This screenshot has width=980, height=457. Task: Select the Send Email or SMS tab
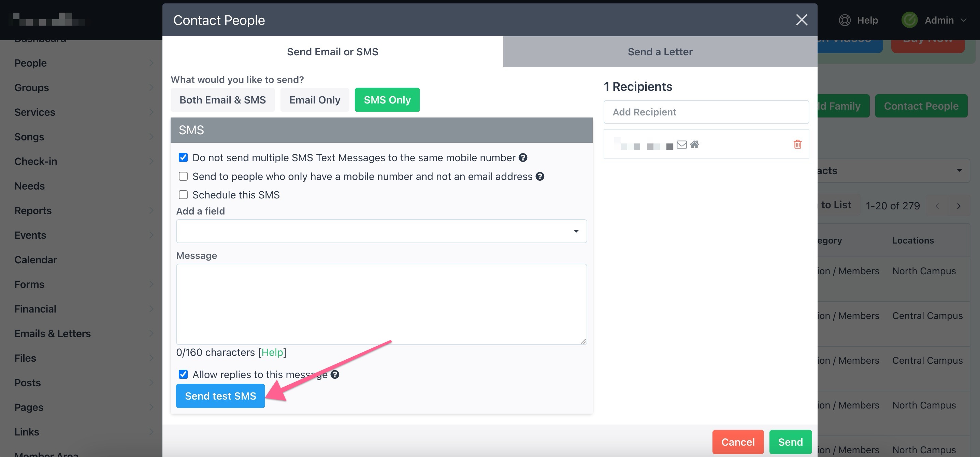tap(332, 52)
